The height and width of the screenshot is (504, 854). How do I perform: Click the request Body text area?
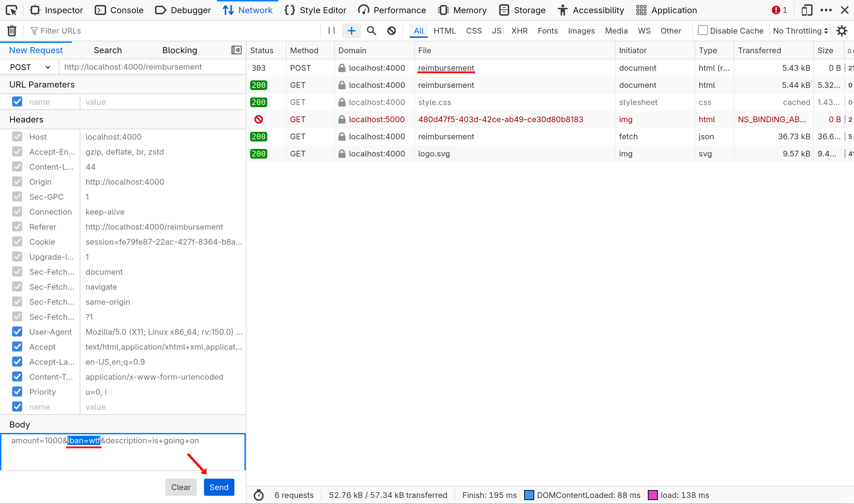(123, 451)
